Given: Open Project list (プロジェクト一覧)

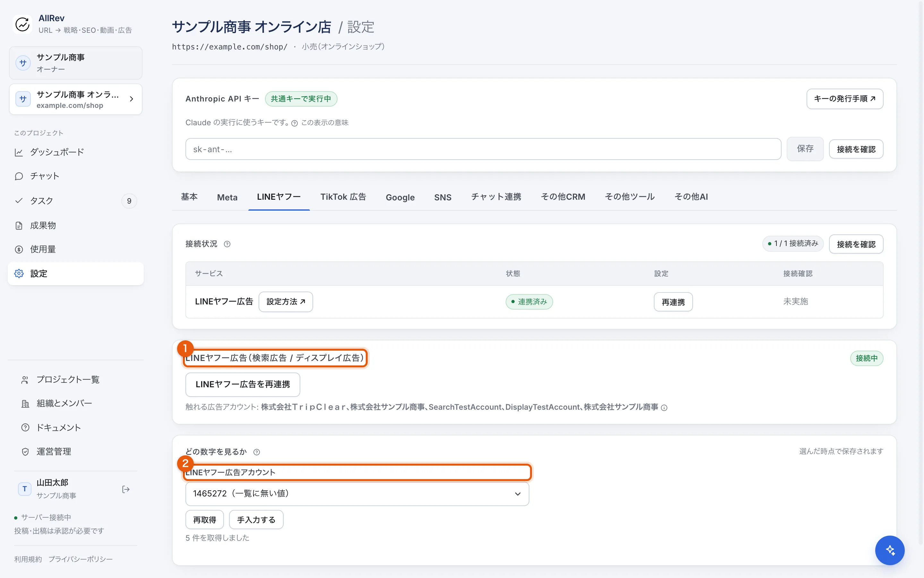Looking at the screenshot, I should point(76,380).
